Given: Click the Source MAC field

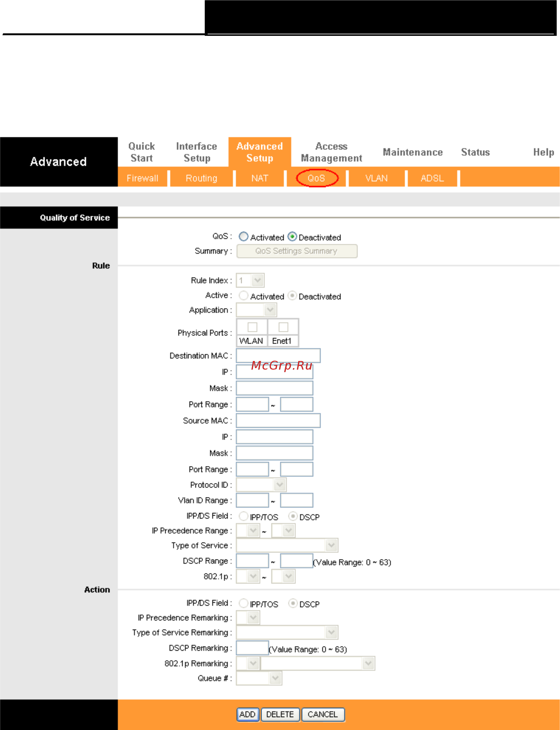Looking at the screenshot, I should click(278, 421).
